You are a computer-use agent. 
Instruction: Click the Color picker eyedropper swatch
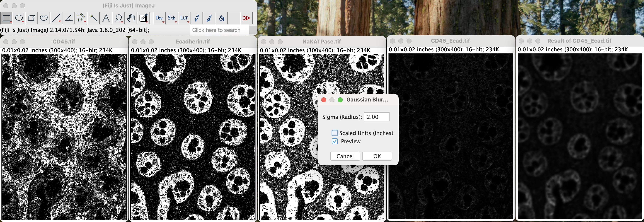pos(144,18)
